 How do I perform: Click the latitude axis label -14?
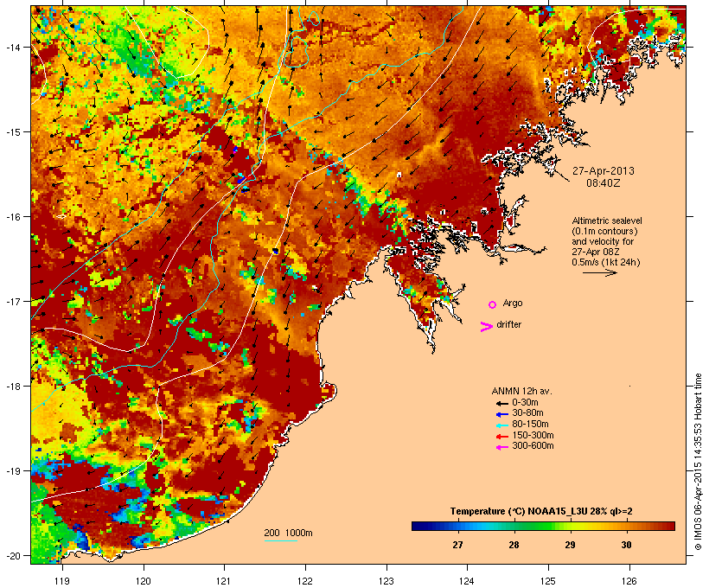point(12,47)
